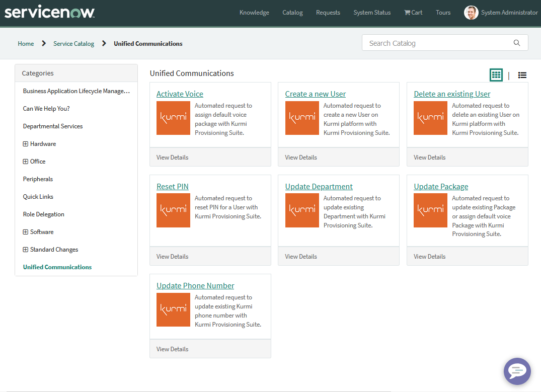The height and width of the screenshot is (392, 541).
Task: Click the Activate Voice description text
Action: click(x=223, y=119)
